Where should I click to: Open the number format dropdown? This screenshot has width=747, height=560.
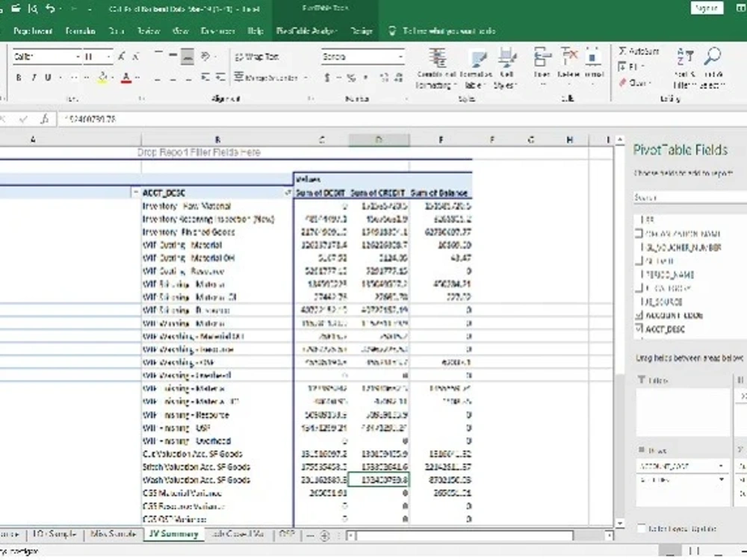click(400, 57)
